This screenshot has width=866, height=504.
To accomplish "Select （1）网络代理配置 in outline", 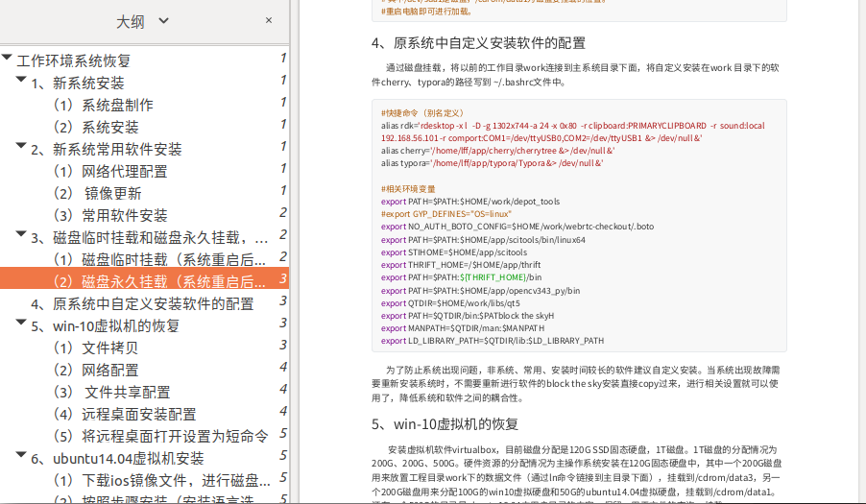I will click(109, 171).
